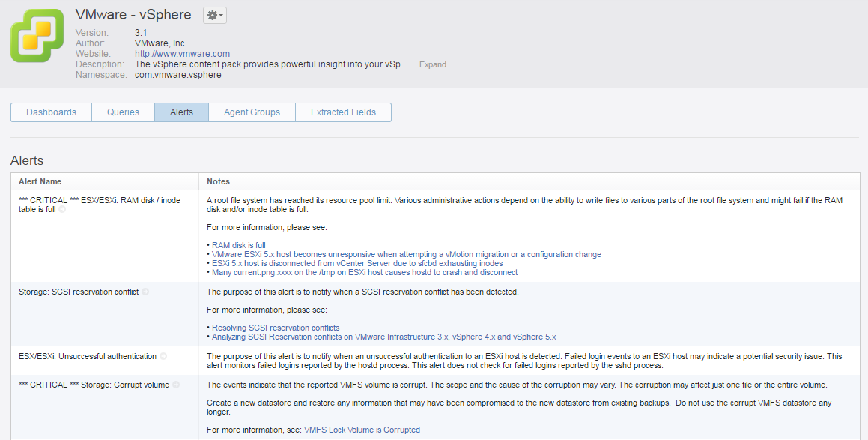Select the 'Storage: Corrupt volume' alert name

click(94, 385)
